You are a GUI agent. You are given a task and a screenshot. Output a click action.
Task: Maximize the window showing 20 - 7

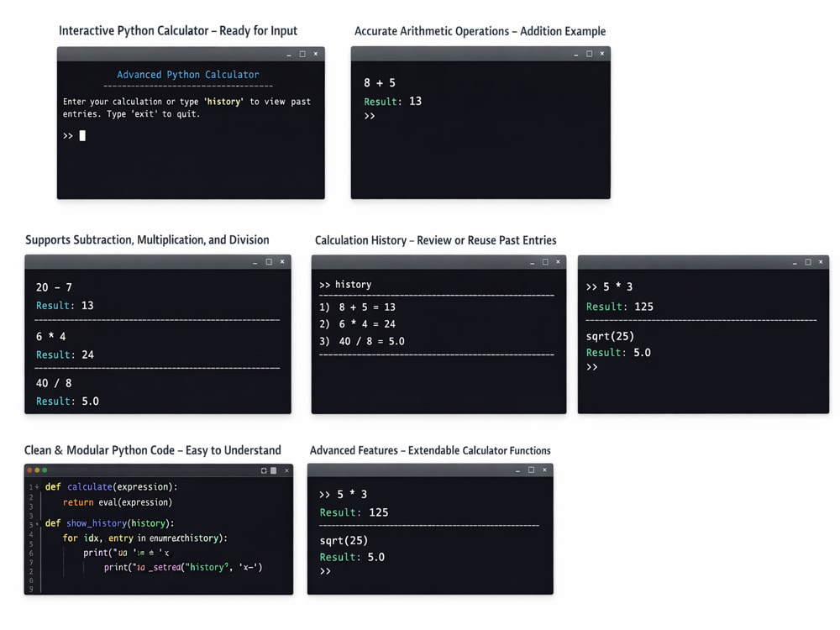[269, 261]
